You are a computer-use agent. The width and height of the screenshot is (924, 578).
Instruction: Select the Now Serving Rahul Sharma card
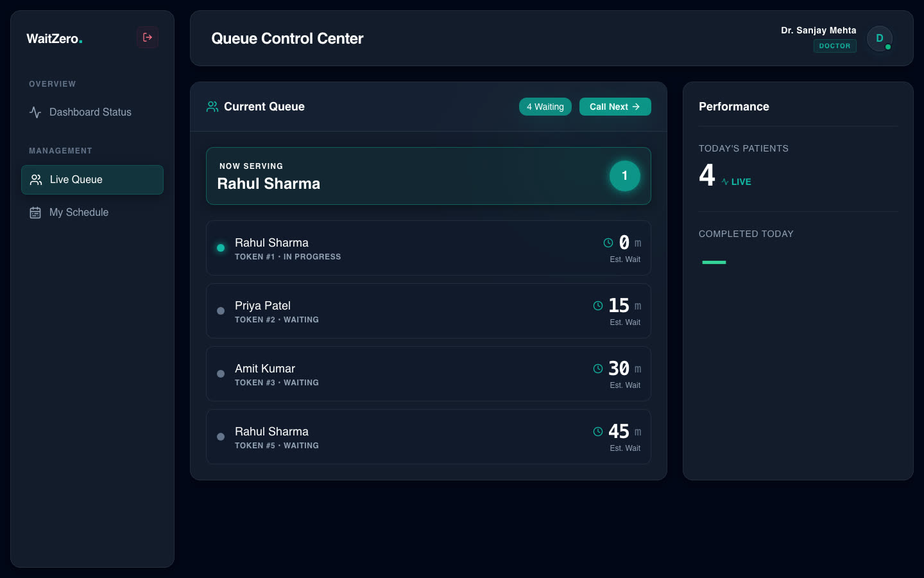429,176
